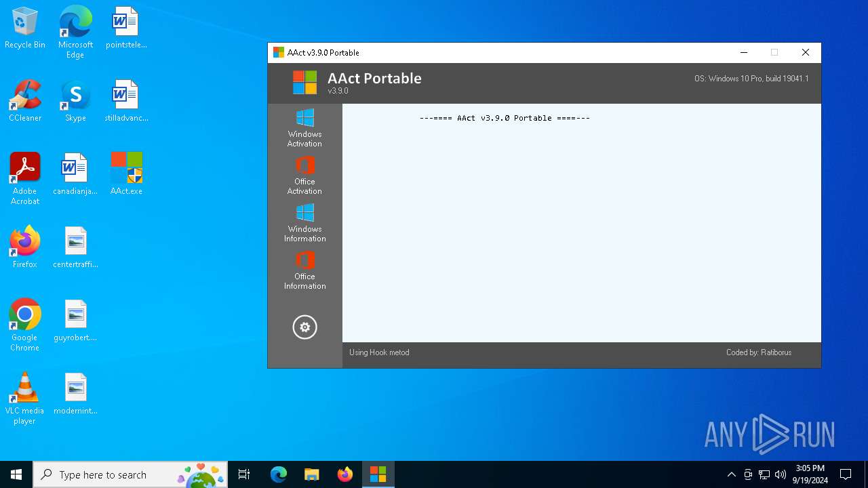
Task: Click the AAct title bar icon
Action: point(278,52)
